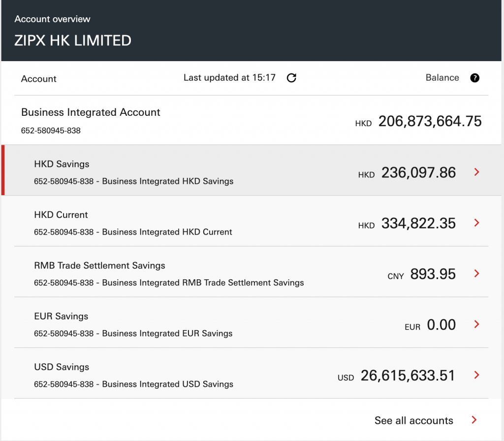Click HKD Savings balance 236,097.86
Image resolution: width=504 pixels, height=441 pixels.
418,173
